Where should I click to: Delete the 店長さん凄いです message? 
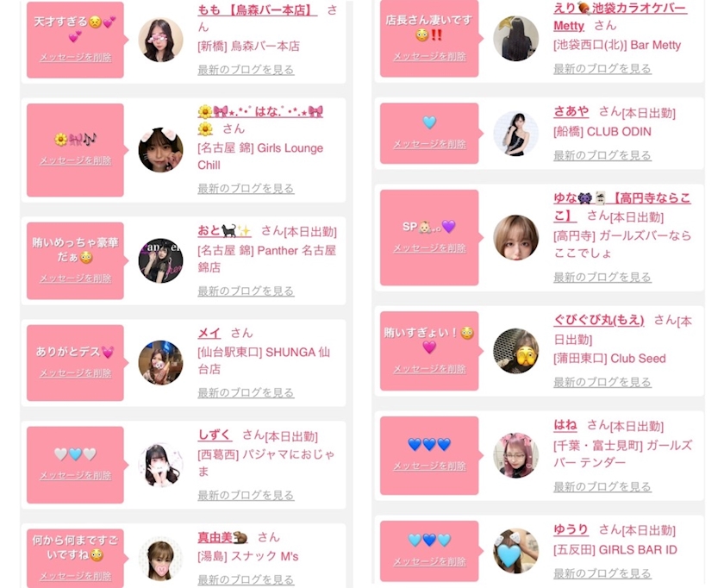tap(429, 56)
